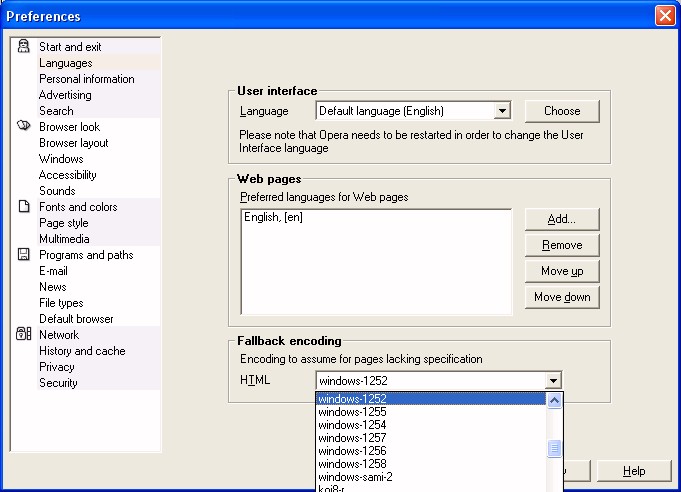This screenshot has width=681, height=492.
Task: Select Privacy in the sidebar
Action: tap(56, 367)
